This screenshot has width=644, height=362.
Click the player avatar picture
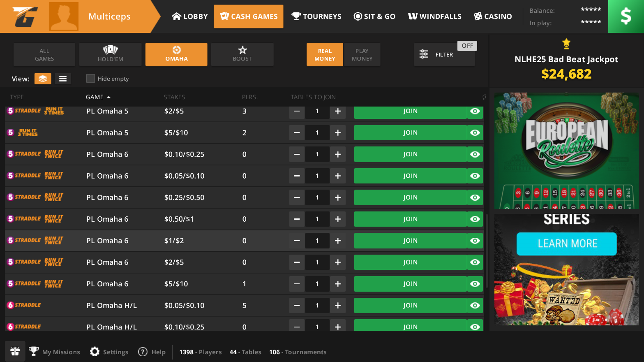point(64,16)
